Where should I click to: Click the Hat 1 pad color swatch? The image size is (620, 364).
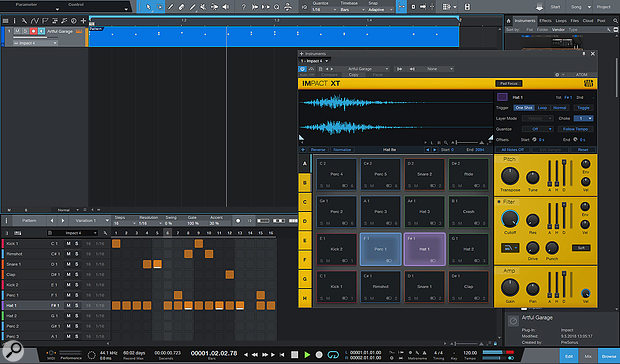click(x=502, y=97)
